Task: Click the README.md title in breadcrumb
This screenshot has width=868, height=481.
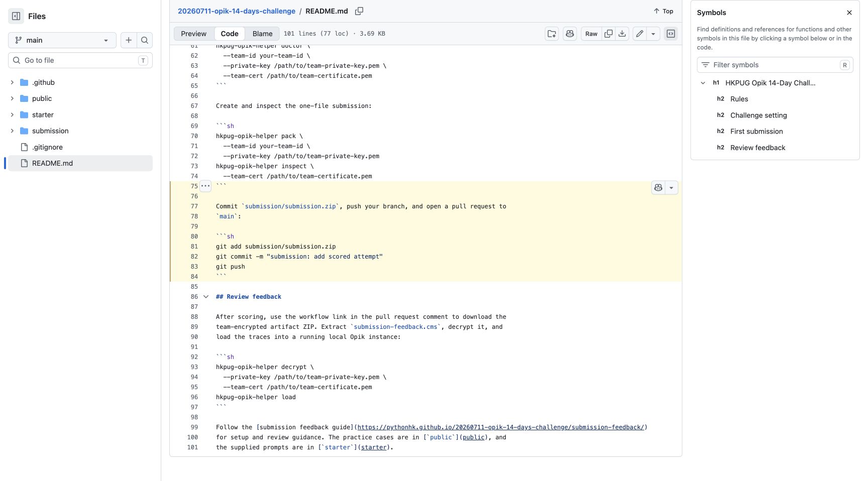Action: (327, 11)
